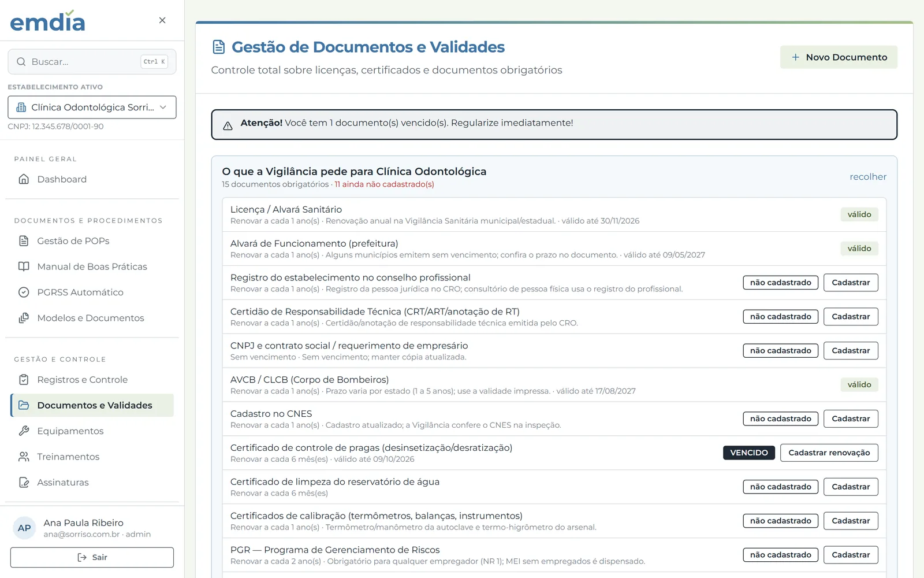Click the page title document icon

pyautogui.click(x=219, y=47)
